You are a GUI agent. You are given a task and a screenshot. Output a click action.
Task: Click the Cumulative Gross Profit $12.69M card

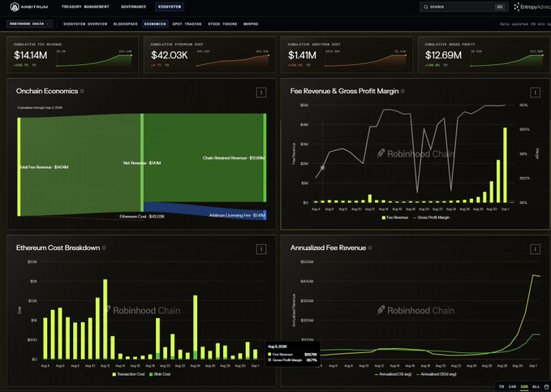[x=484, y=55]
